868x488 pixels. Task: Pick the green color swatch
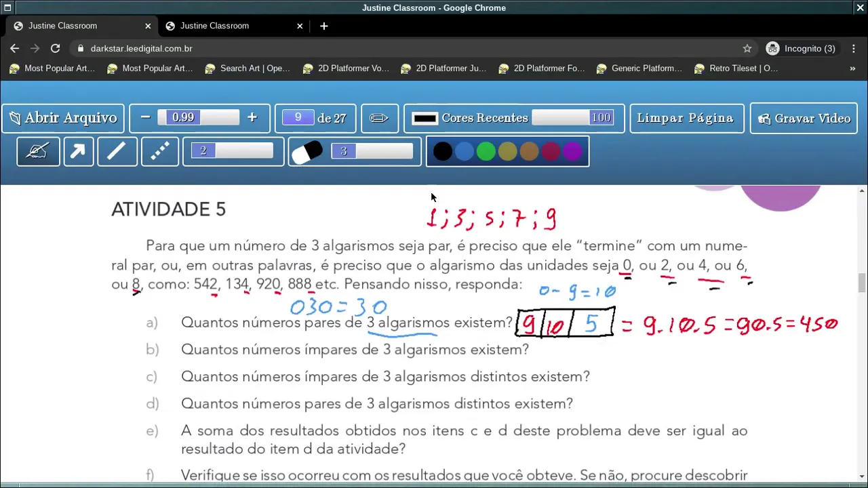[x=486, y=152]
